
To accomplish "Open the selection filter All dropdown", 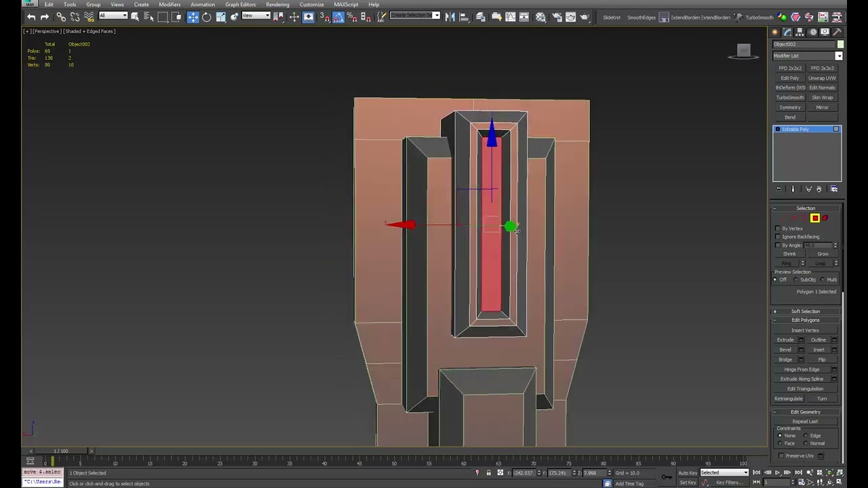I will coord(113,16).
